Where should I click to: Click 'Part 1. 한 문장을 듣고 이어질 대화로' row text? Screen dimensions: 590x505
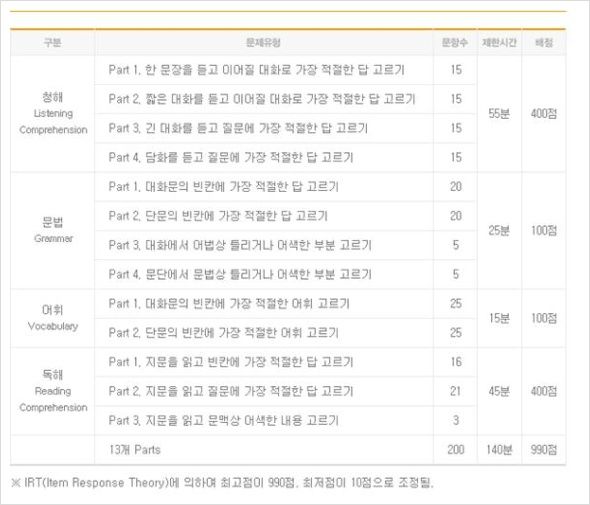pos(256,70)
